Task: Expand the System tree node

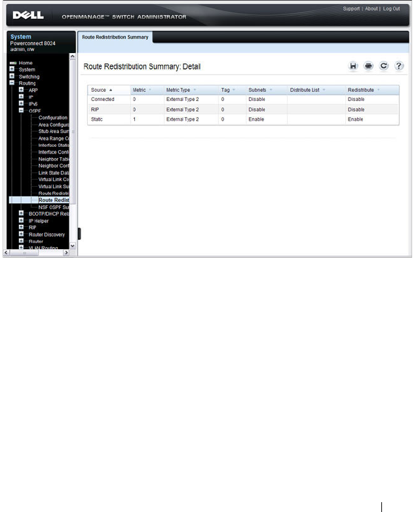Action: click(12, 69)
